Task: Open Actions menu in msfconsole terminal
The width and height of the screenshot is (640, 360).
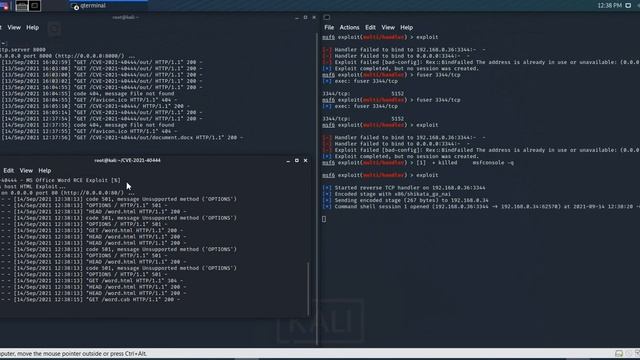Action: 349,27
